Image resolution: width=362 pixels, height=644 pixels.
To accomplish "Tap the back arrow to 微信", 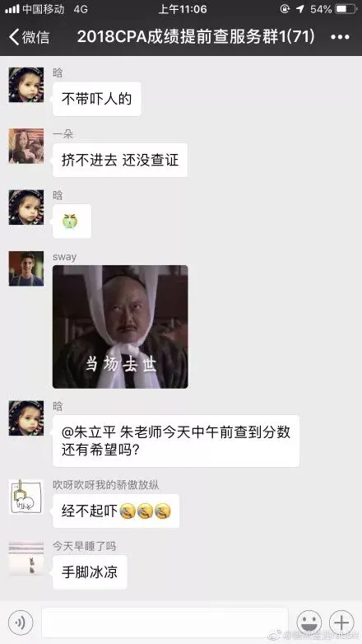I will [29, 37].
